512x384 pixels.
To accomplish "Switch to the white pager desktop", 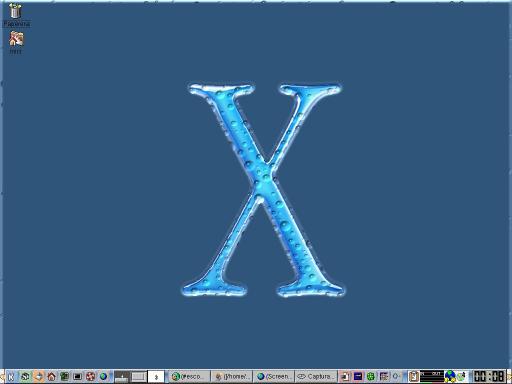I will point(156,377).
